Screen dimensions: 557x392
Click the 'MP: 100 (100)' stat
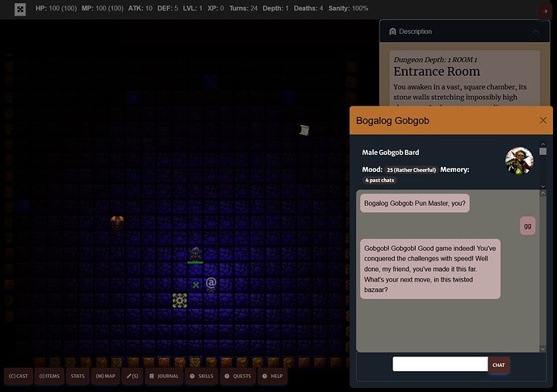pyautogui.click(x=103, y=8)
